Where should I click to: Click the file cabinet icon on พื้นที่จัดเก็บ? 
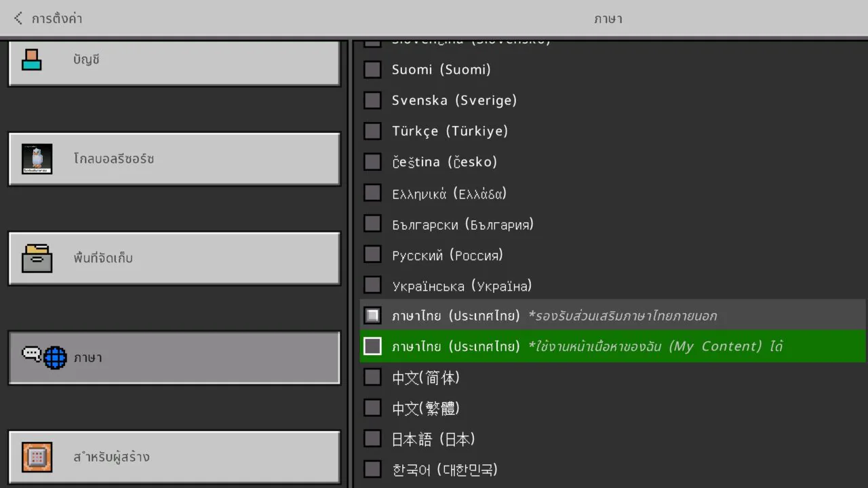[x=36, y=258]
